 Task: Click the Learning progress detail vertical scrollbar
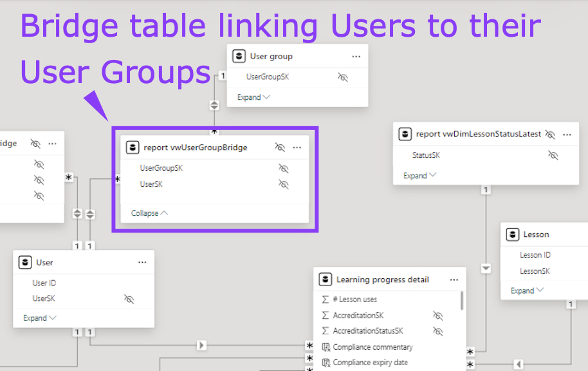(x=462, y=301)
